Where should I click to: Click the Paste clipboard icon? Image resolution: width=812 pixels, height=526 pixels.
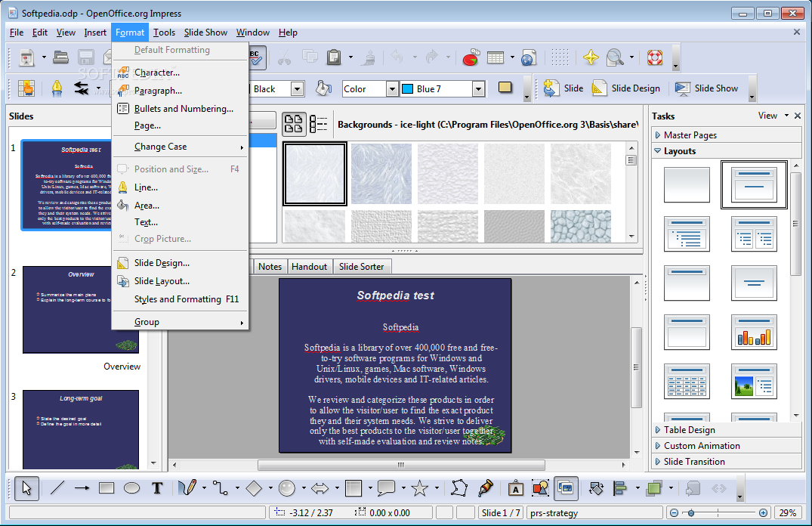click(x=334, y=57)
